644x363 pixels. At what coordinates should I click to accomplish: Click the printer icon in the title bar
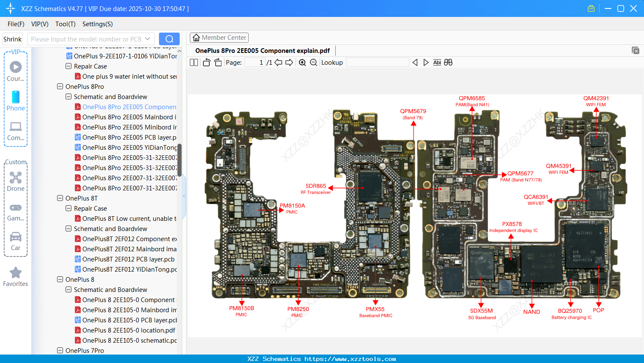point(591,8)
